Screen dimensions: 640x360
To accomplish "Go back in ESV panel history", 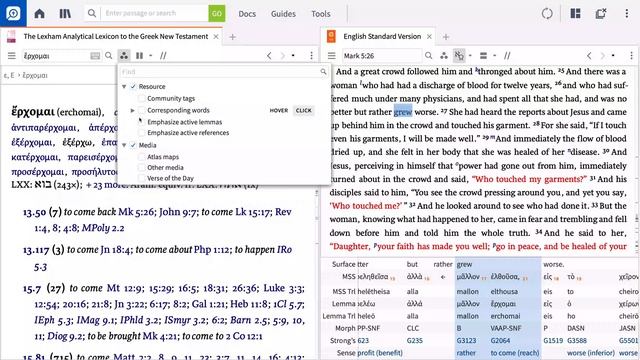I will point(589,56).
